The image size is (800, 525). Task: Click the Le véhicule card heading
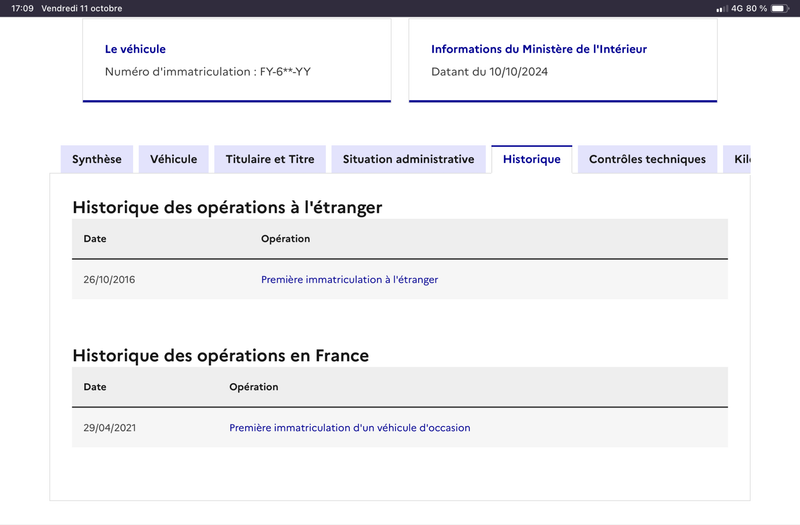pos(135,49)
